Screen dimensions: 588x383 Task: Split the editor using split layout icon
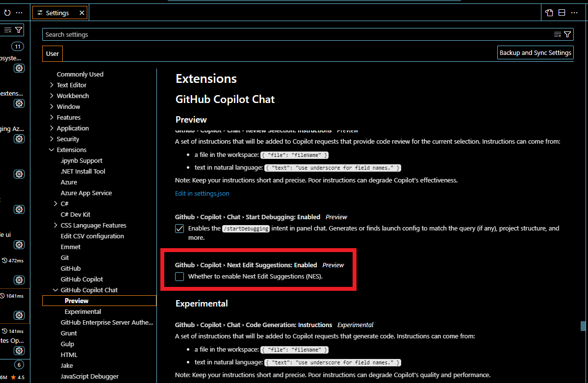pos(562,12)
